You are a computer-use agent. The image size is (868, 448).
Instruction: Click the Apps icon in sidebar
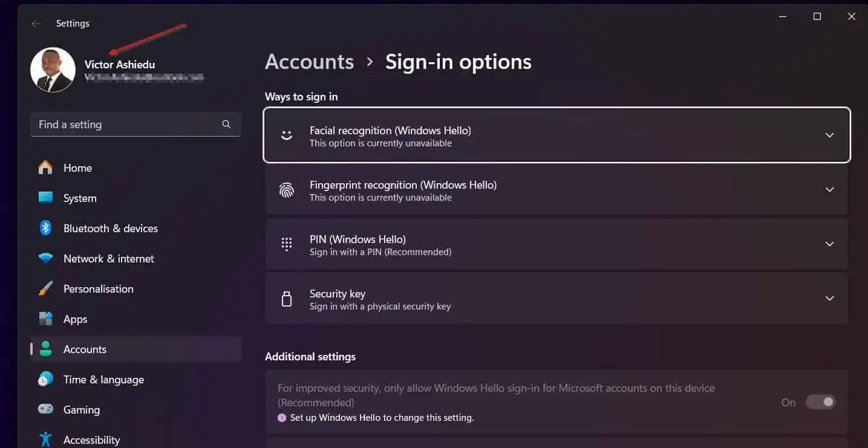tap(45, 319)
